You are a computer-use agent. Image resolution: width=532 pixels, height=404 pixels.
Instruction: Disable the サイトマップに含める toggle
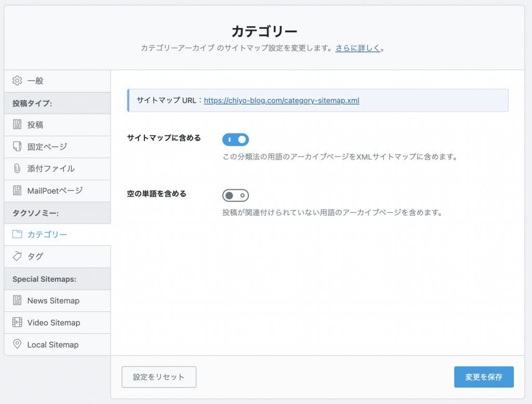(235, 139)
